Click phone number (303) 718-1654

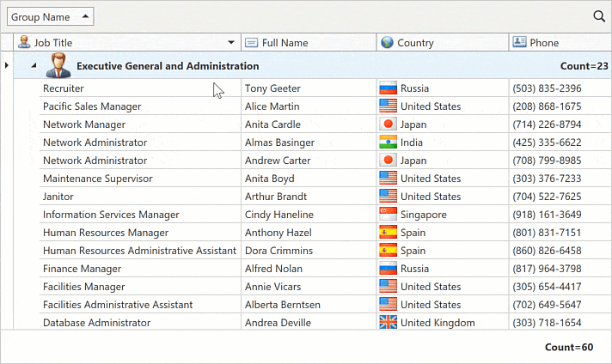pyautogui.click(x=547, y=323)
